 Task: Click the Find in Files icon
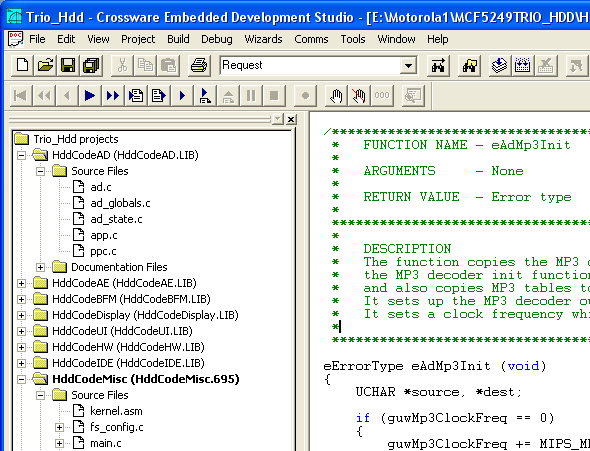tap(469, 66)
